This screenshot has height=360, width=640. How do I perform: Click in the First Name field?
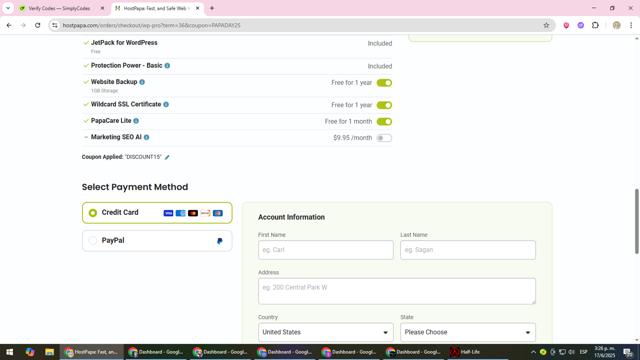[x=326, y=250]
